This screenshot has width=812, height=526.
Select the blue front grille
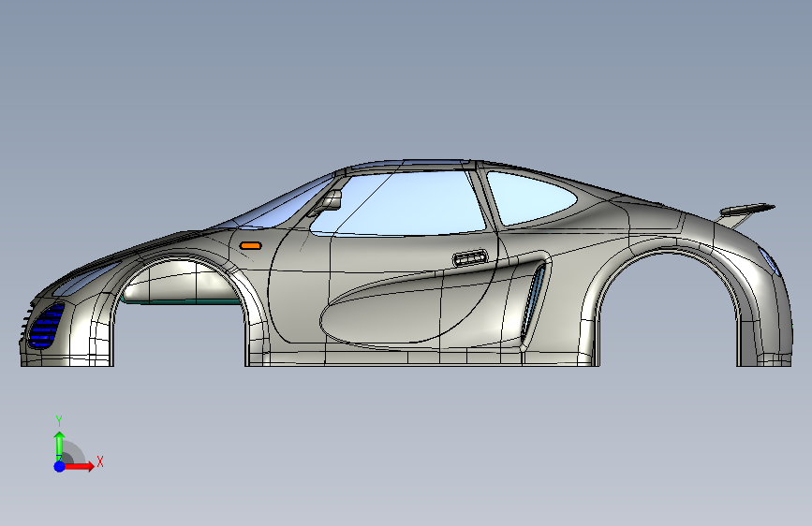46,326
